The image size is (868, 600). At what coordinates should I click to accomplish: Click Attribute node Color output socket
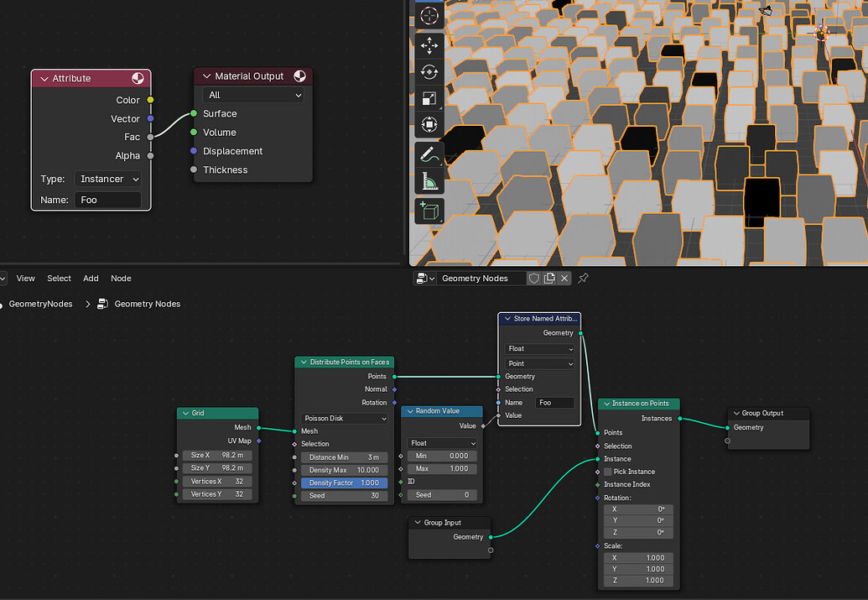pos(150,100)
